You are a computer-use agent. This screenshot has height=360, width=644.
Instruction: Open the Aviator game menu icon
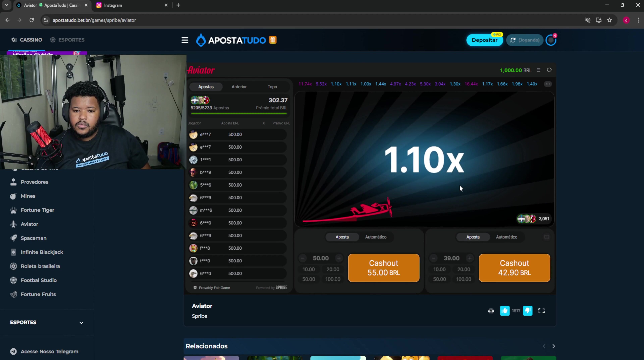point(539,70)
